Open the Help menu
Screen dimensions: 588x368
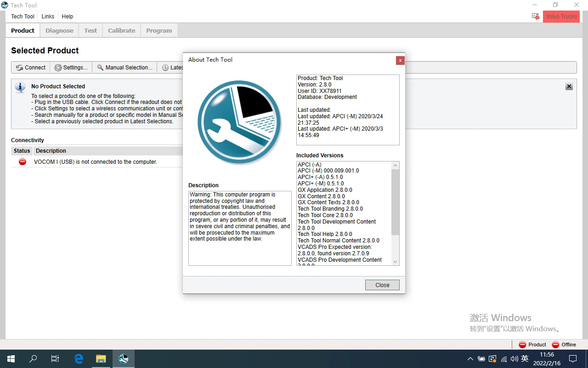68,17
